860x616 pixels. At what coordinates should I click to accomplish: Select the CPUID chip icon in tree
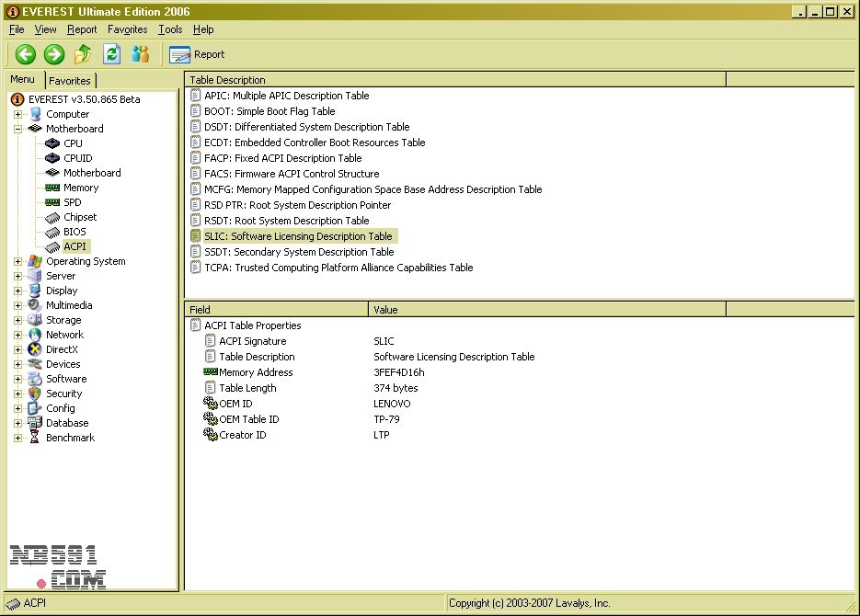pyautogui.click(x=52, y=158)
